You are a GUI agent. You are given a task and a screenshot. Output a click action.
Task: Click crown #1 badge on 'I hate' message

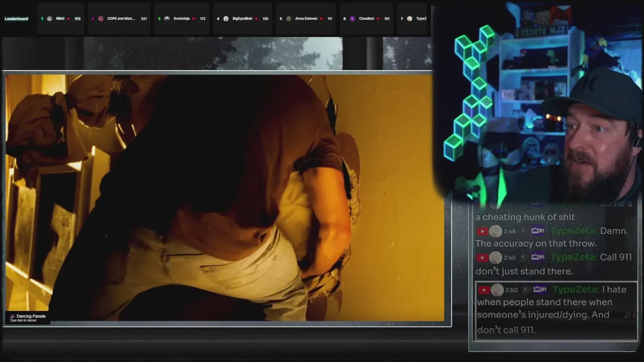click(540, 289)
